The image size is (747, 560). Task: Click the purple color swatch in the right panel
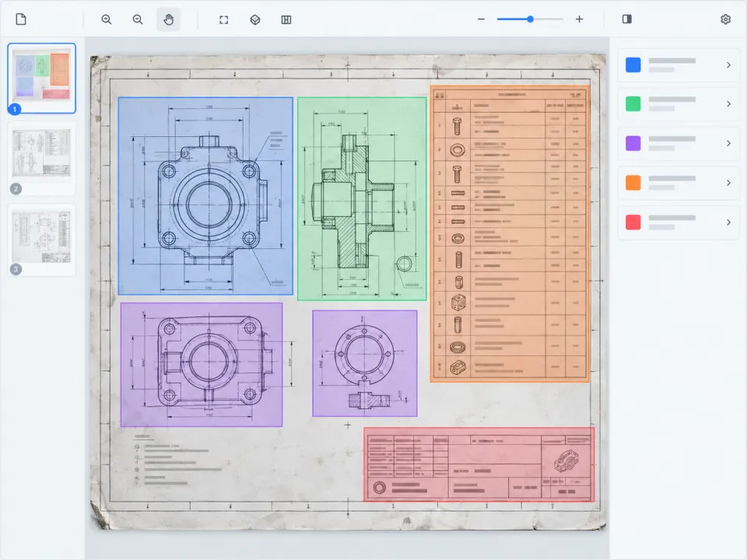pos(633,143)
